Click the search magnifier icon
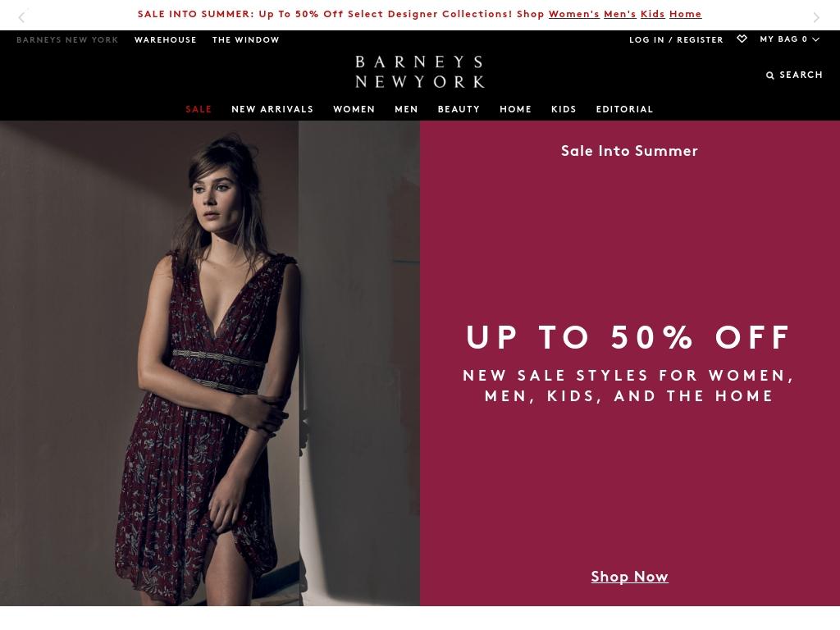 click(x=769, y=75)
